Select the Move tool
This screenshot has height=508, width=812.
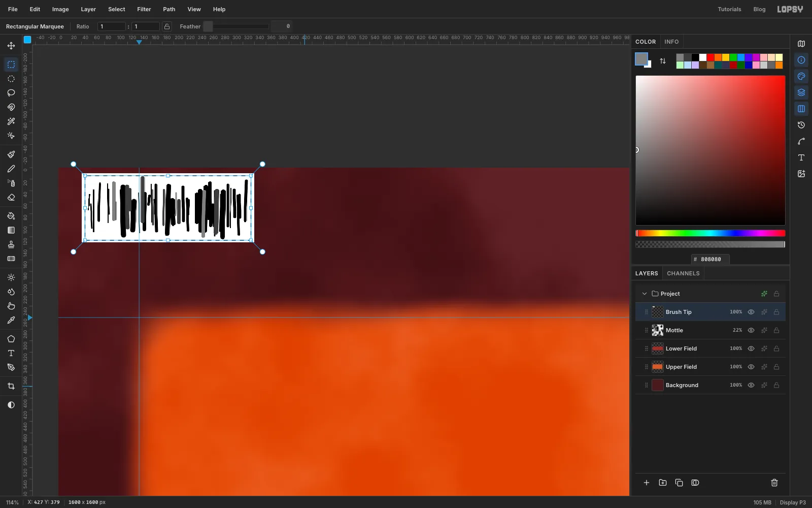point(11,46)
